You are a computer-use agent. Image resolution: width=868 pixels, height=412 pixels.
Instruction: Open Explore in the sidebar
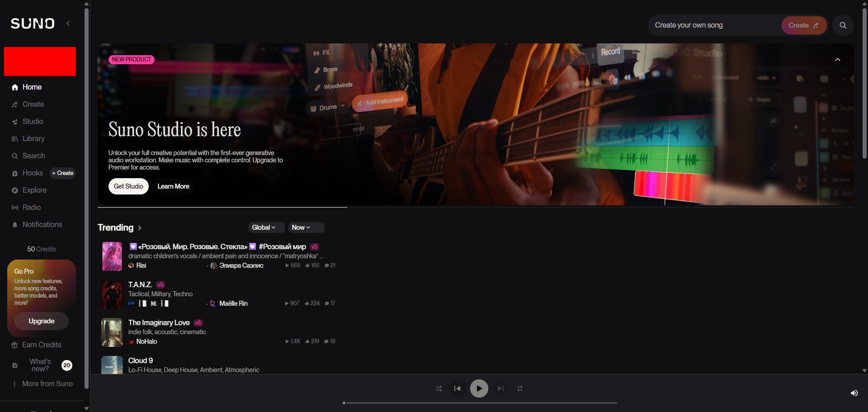point(34,190)
